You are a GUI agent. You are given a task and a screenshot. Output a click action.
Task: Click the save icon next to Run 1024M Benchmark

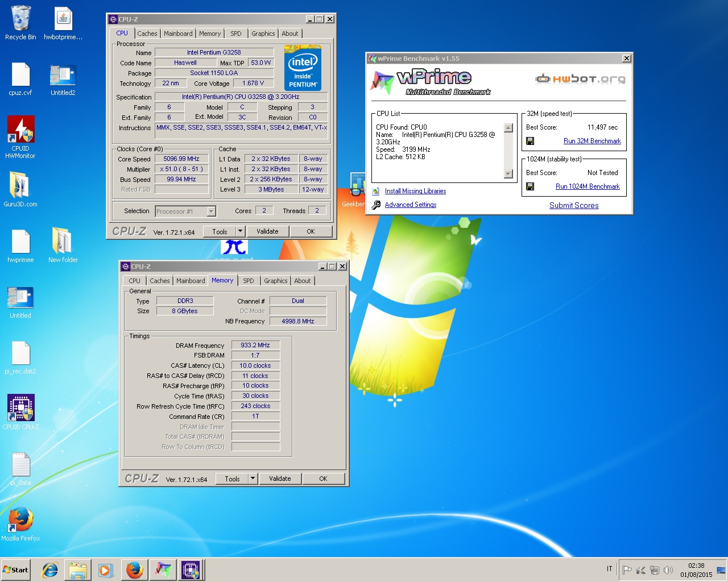tap(530, 186)
